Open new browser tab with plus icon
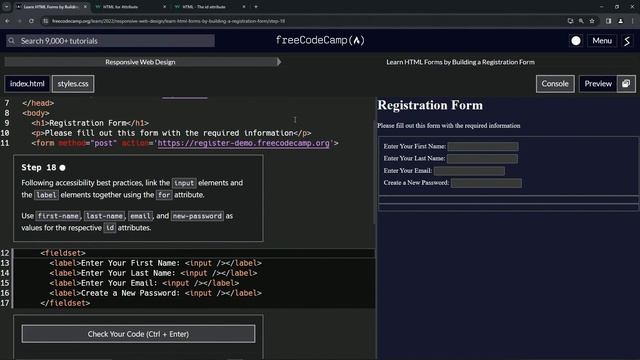 256,7
